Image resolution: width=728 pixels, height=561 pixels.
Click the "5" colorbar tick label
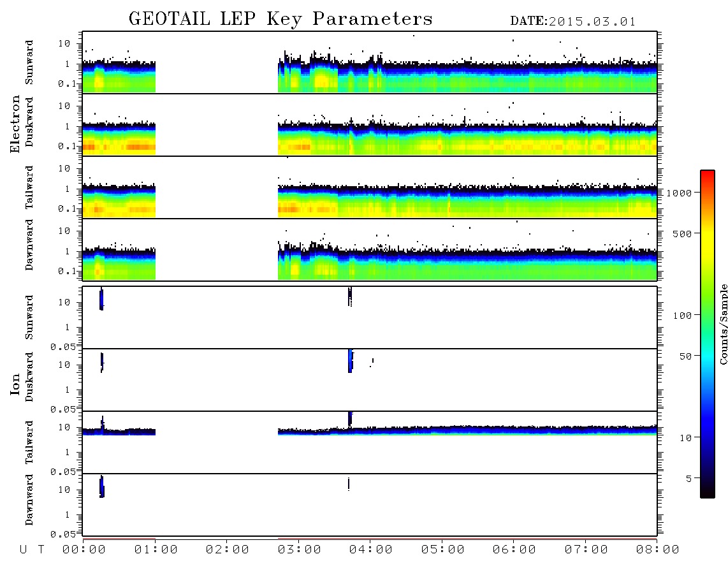[688, 479]
